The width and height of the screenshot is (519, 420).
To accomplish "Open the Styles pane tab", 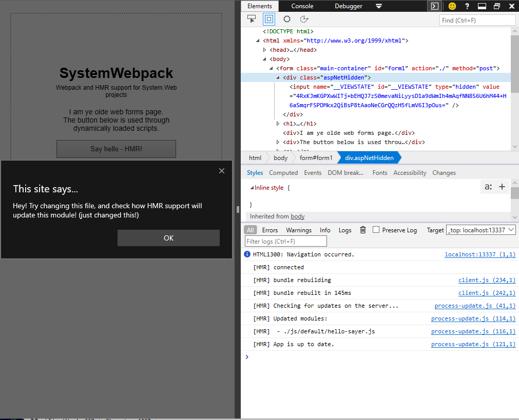I will pos(255,173).
